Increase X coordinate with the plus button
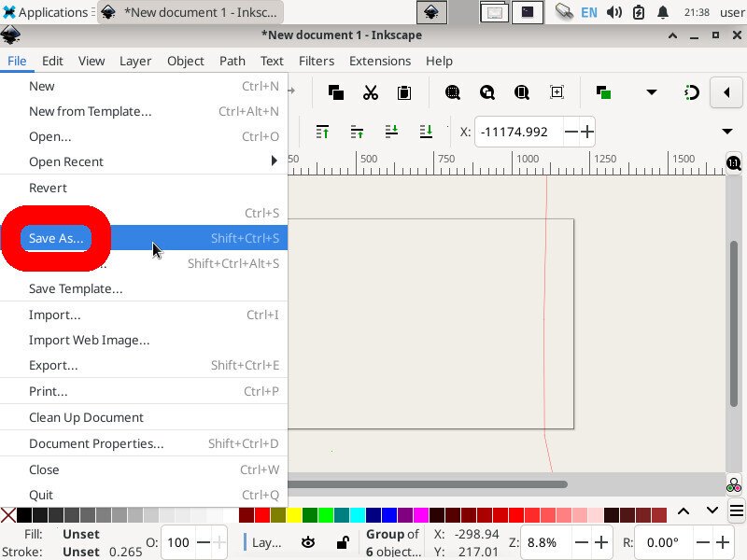Screen dimensions: 747x560 (x=587, y=132)
